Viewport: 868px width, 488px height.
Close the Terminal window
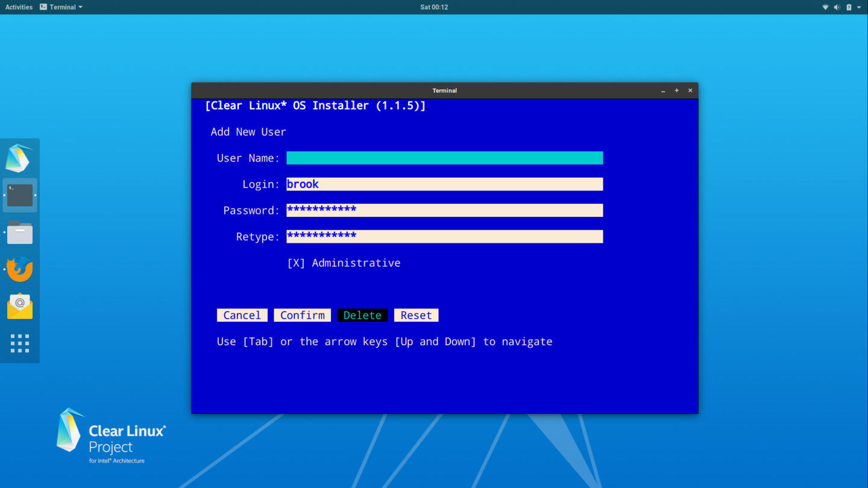pos(690,90)
